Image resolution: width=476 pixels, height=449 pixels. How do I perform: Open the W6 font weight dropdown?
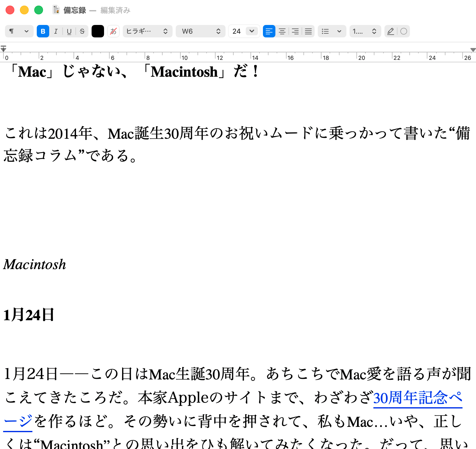click(200, 31)
